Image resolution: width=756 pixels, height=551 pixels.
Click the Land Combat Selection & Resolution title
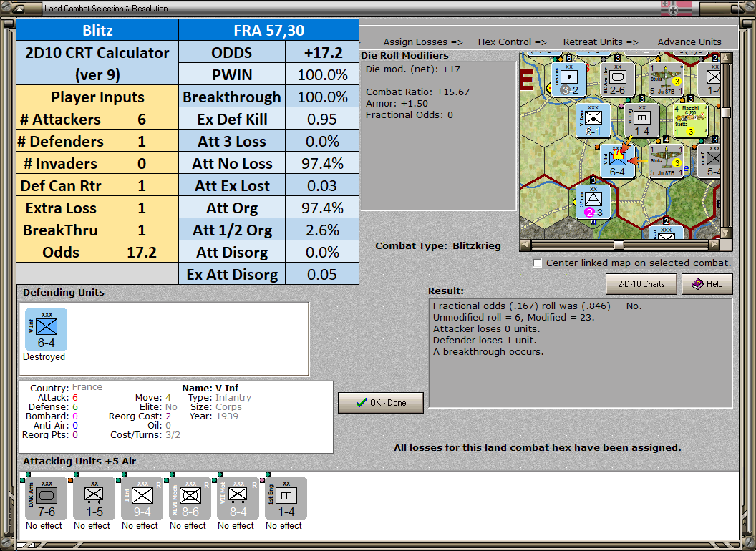(106, 8)
